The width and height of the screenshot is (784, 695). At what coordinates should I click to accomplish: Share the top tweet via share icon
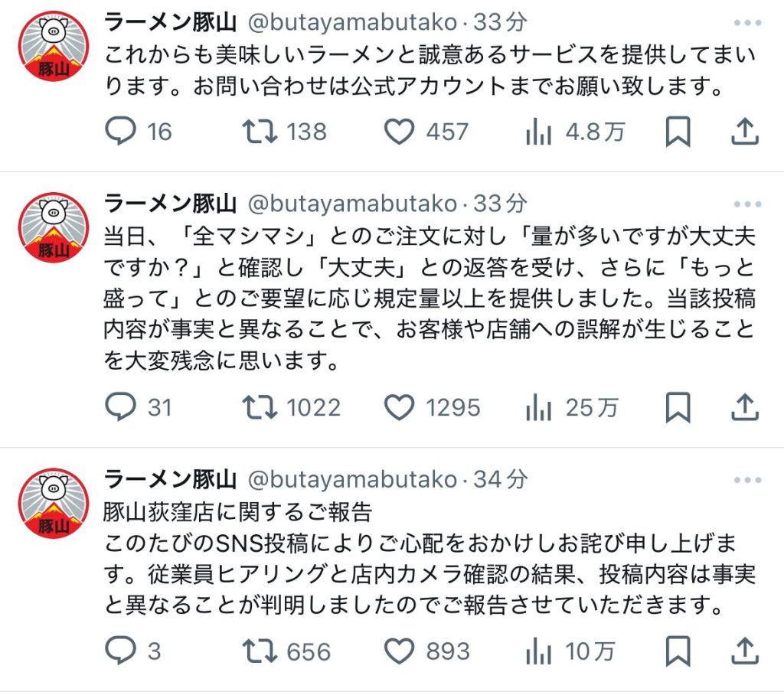pos(744,132)
